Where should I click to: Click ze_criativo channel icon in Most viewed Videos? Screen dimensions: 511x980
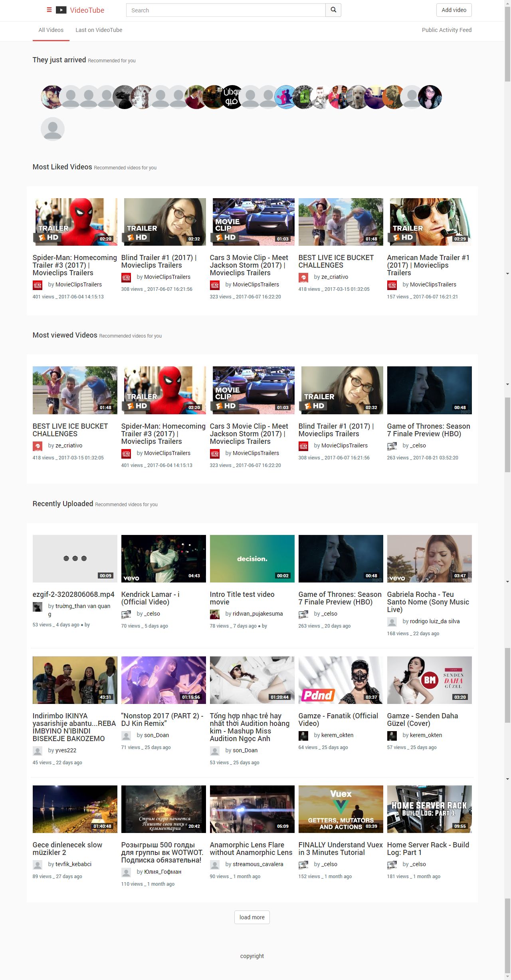coord(38,446)
